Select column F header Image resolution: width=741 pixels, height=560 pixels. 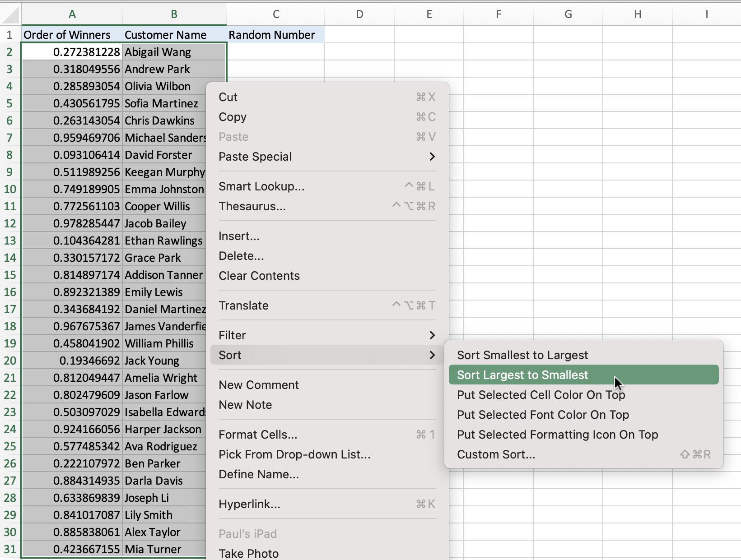click(499, 14)
